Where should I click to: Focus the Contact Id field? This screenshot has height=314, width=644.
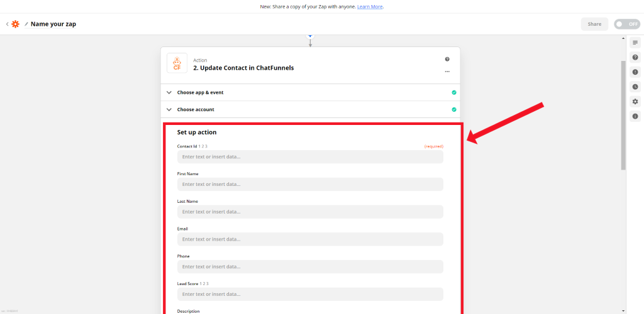point(310,157)
